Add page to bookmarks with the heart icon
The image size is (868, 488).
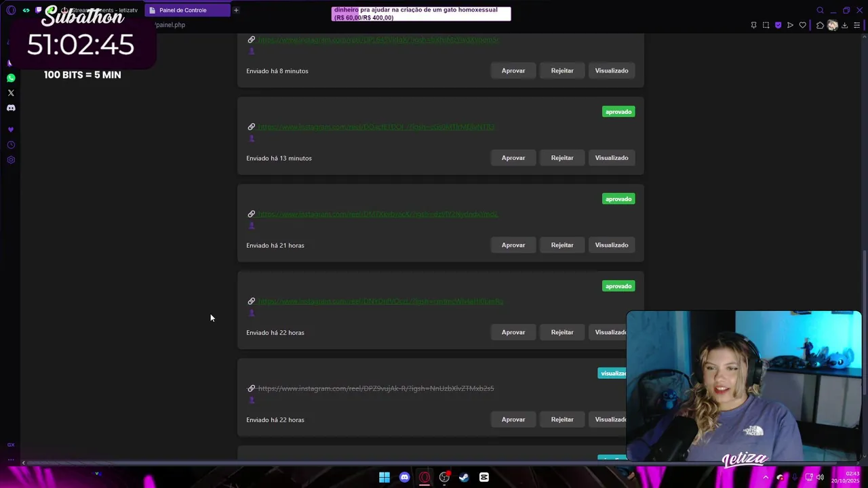tap(803, 25)
